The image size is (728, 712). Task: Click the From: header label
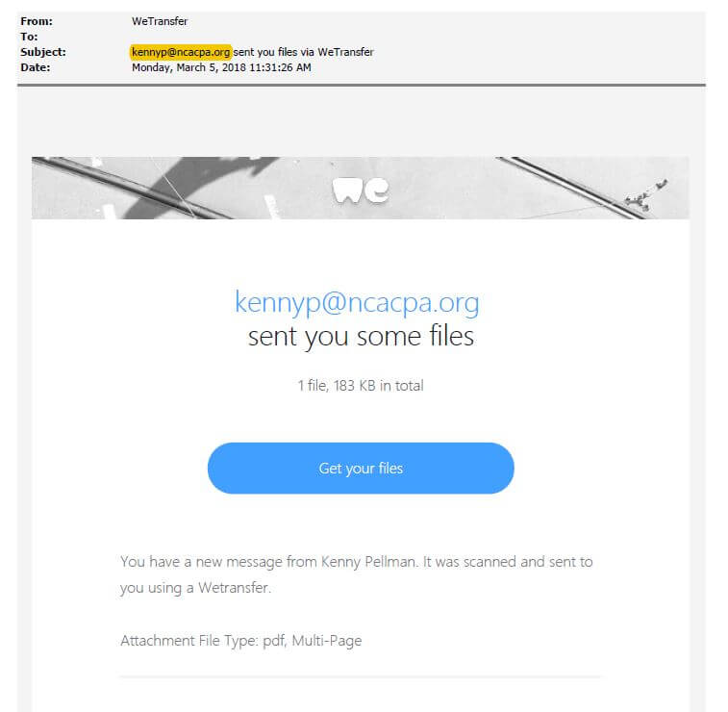[x=37, y=21]
